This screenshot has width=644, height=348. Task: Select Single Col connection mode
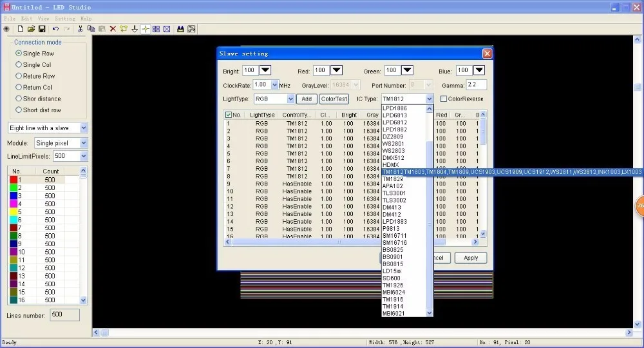pyautogui.click(x=19, y=64)
